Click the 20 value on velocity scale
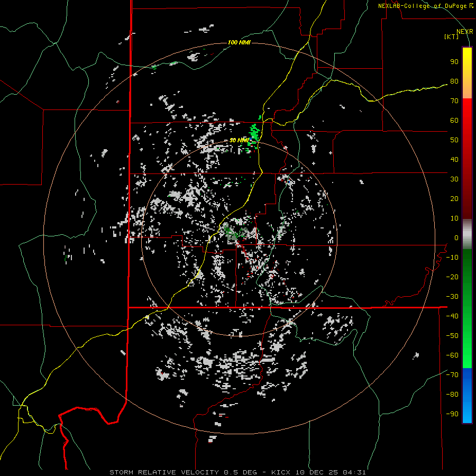 (454, 199)
